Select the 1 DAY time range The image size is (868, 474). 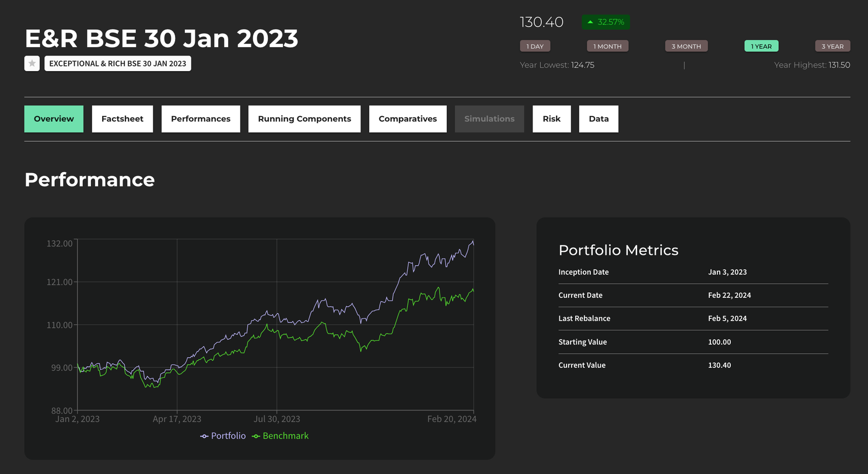click(x=535, y=46)
